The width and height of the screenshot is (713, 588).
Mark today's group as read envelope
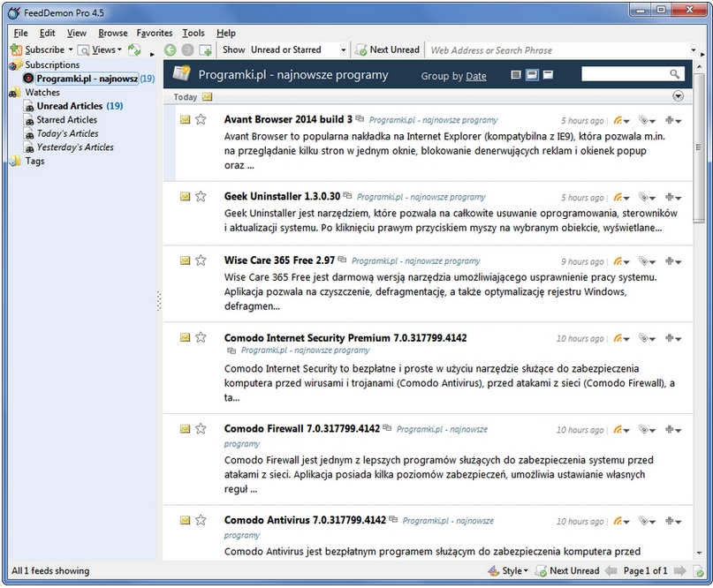208,96
